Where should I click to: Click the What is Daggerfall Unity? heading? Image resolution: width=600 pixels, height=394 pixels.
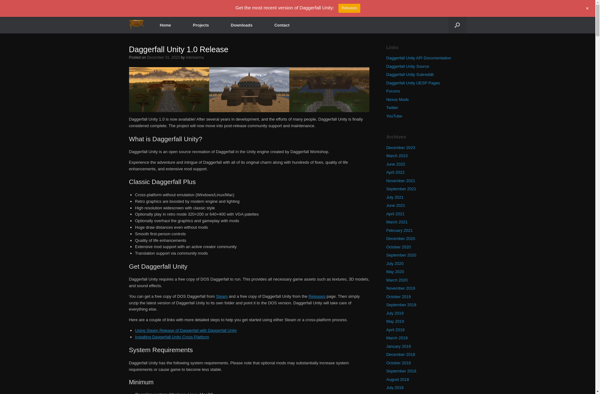click(x=165, y=139)
